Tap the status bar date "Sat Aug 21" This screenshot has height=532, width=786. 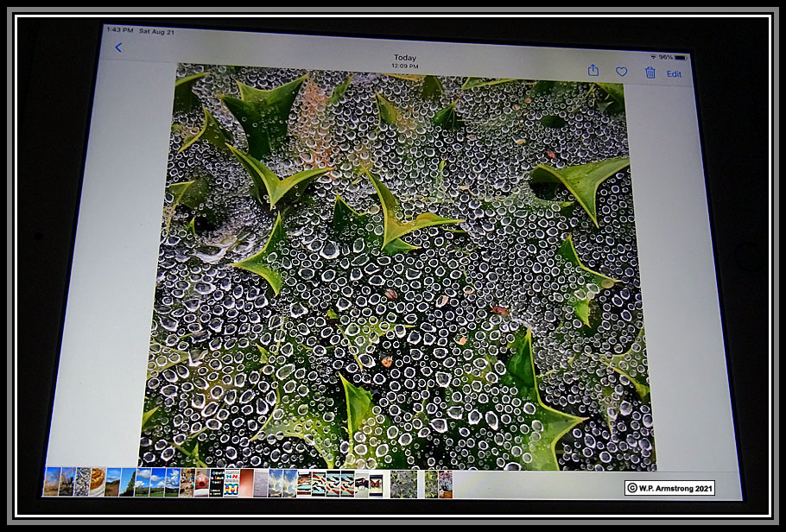coord(157,32)
